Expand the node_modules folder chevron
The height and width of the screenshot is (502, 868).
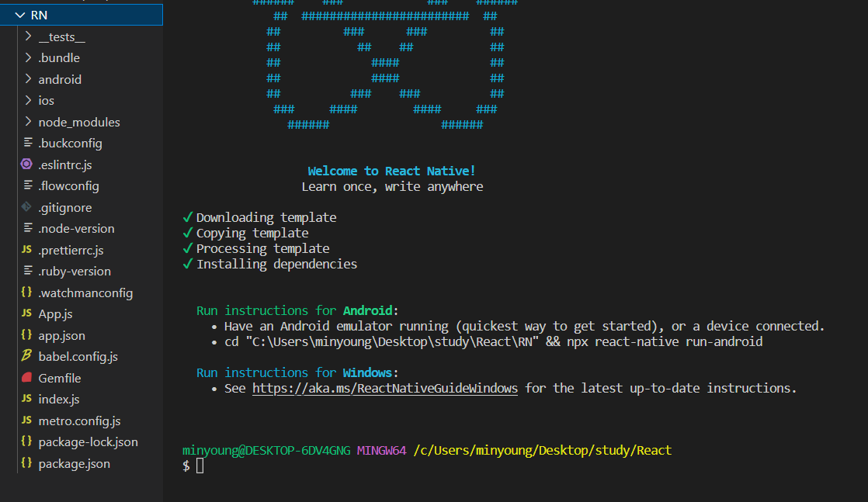coord(28,122)
